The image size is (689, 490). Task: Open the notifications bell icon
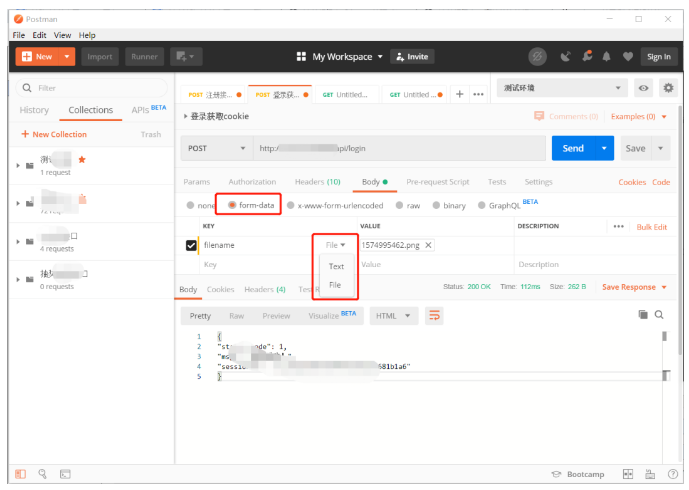(x=606, y=56)
